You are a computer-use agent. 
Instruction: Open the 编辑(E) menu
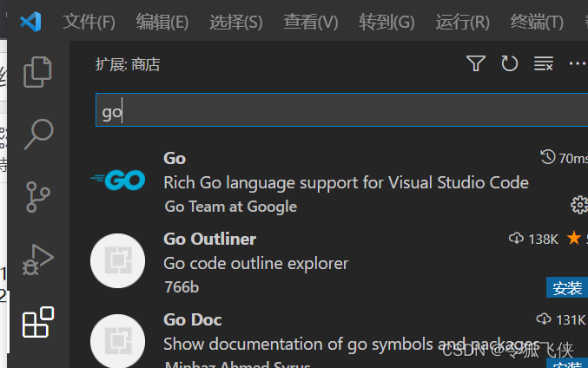click(x=162, y=22)
